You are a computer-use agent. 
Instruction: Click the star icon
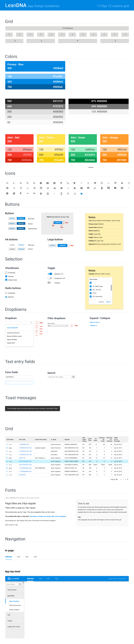click(122, 183)
